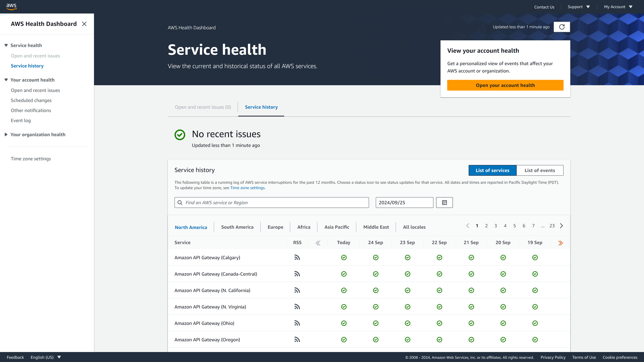
Task: Collapse the Service health section
Action: click(6, 45)
